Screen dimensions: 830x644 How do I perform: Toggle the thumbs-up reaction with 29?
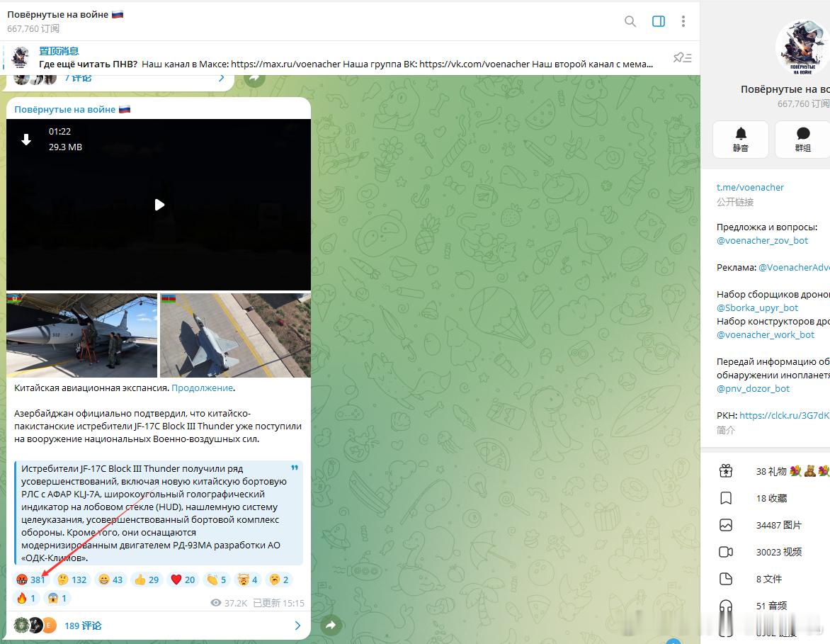[x=147, y=580]
